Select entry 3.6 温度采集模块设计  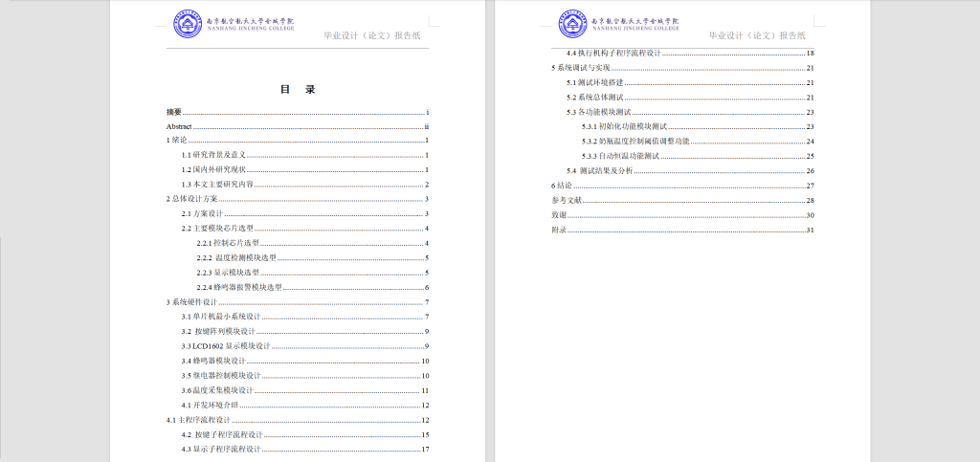[x=305, y=391]
